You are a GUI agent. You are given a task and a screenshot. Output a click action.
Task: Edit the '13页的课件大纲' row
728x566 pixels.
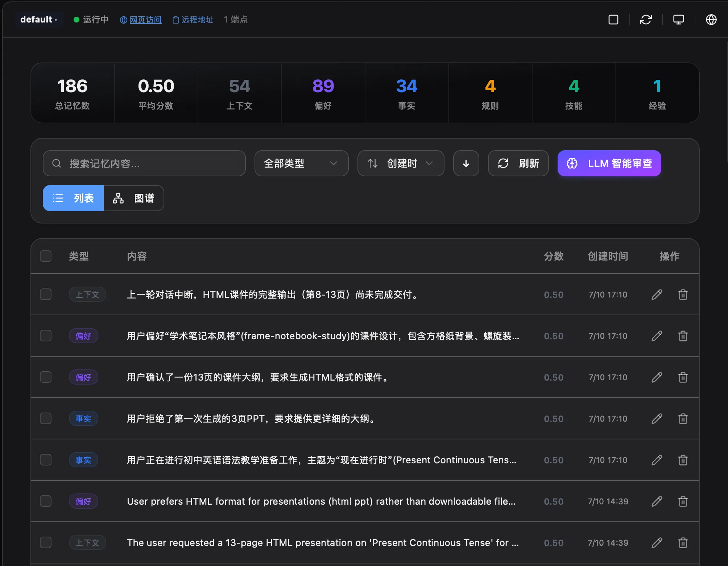pyautogui.click(x=657, y=377)
